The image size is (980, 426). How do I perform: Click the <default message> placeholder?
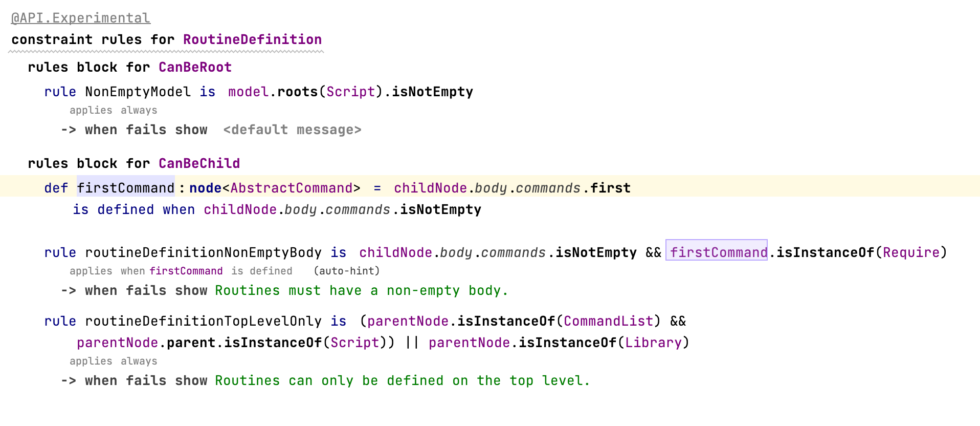click(x=292, y=130)
